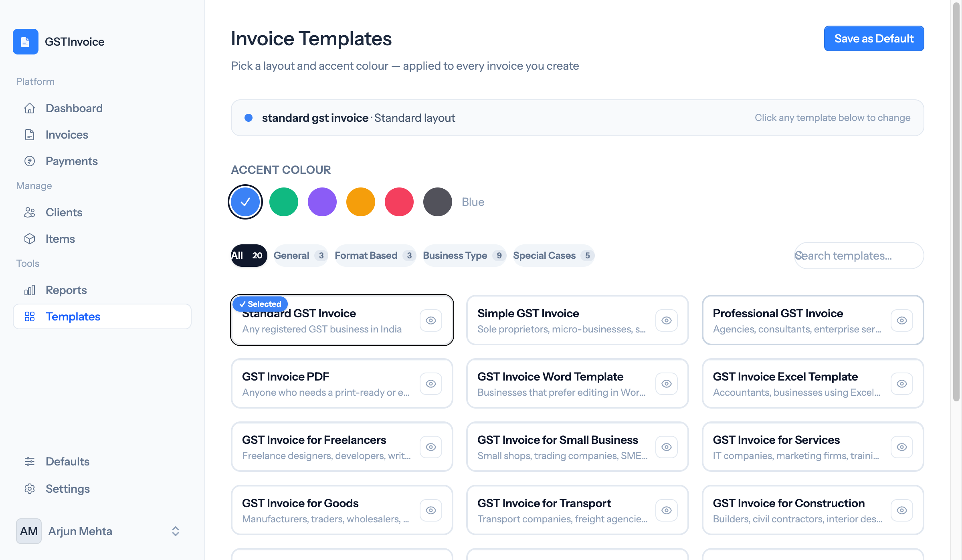Preview GST Invoice Word Template
The height and width of the screenshot is (560, 962).
click(x=667, y=384)
